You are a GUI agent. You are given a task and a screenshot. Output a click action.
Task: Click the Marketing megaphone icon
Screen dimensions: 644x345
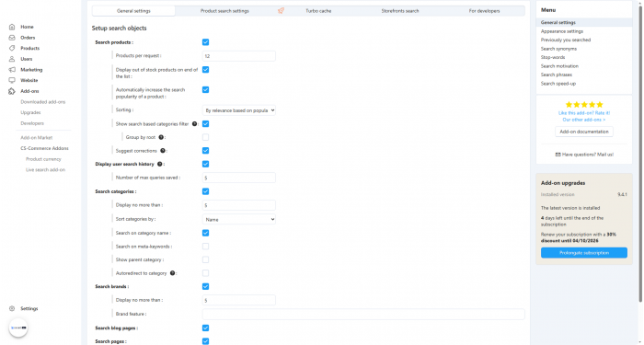[12, 69]
